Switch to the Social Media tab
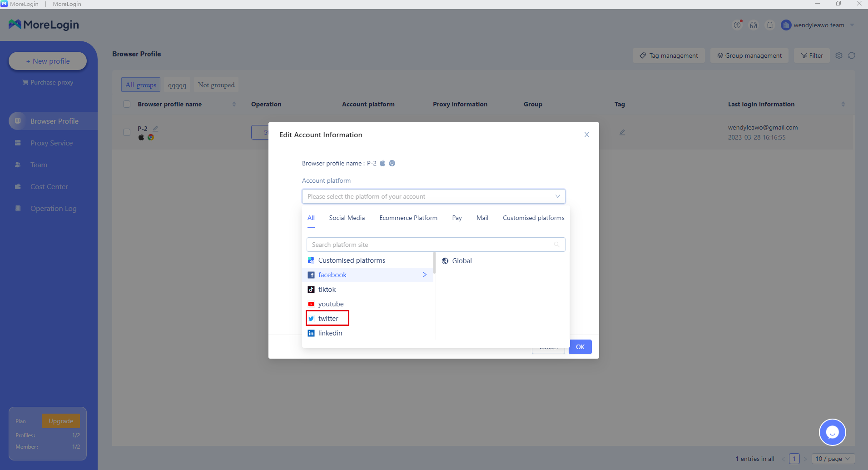Screen dimensions: 868x470 pyautogui.click(x=347, y=218)
